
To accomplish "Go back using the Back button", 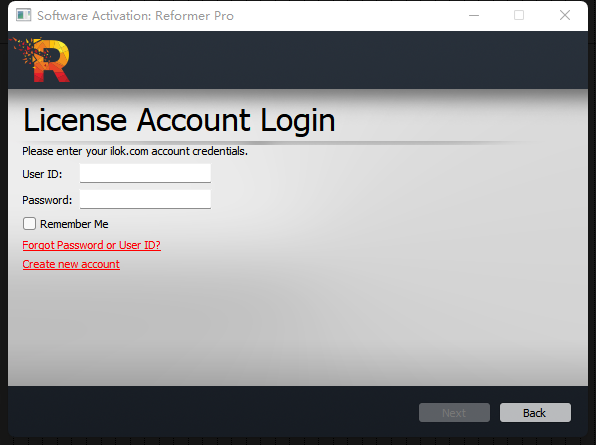I will 535,413.
